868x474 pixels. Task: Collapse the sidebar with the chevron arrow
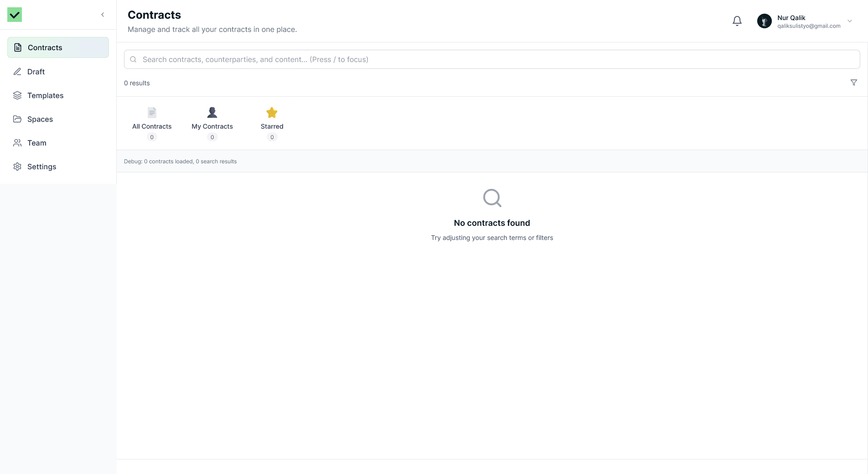pos(103,15)
